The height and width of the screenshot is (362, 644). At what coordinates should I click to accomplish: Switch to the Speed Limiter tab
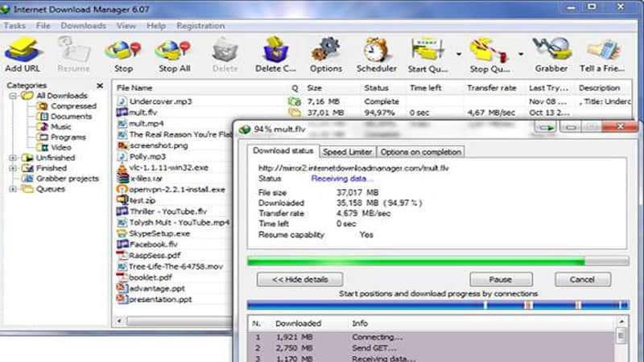coord(346,152)
